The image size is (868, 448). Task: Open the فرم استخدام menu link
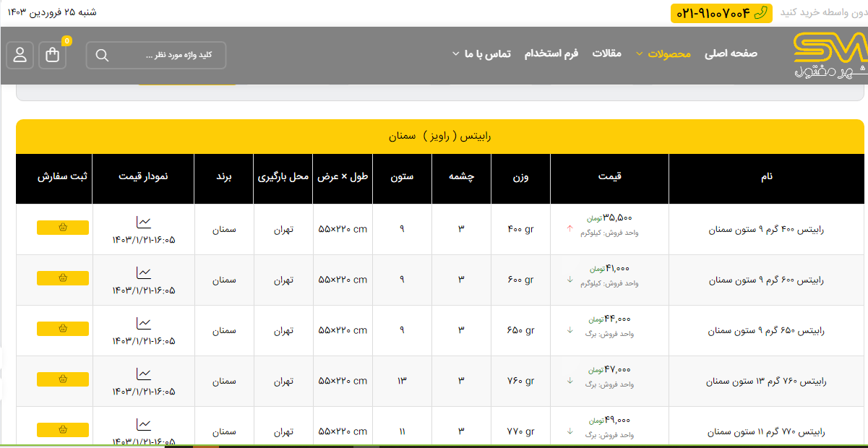pos(551,54)
